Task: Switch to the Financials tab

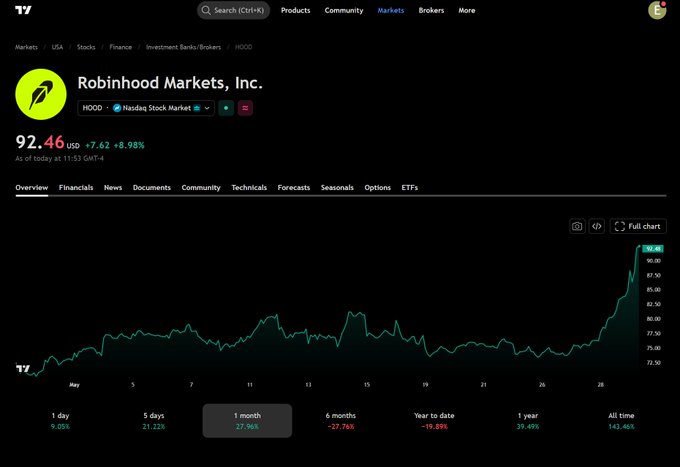Action: point(76,187)
